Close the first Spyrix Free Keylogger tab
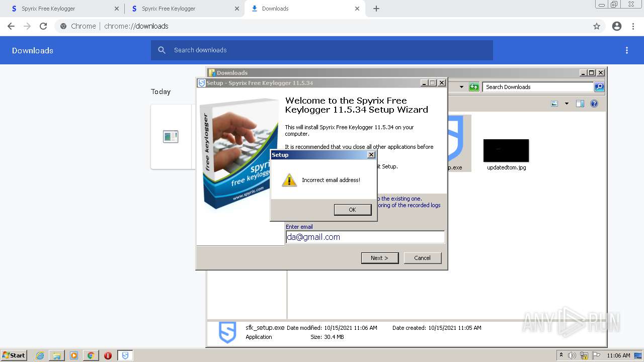The height and width of the screenshot is (362, 644). (x=117, y=9)
